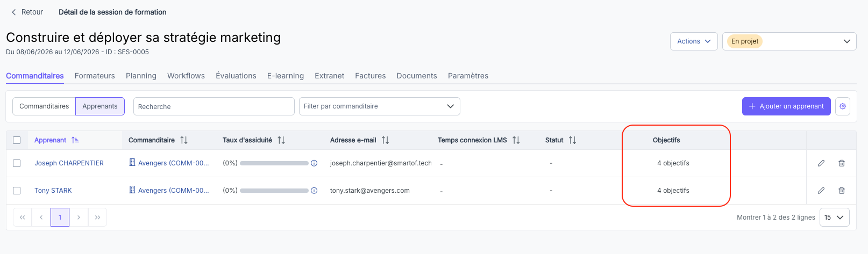Click tony.stark@avengers.com email cell

[x=370, y=191]
